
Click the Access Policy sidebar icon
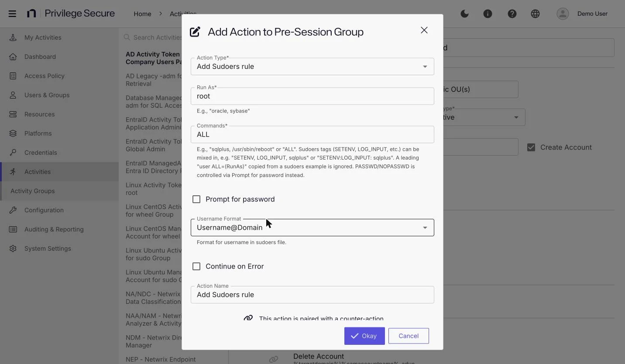[x=13, y=76]
